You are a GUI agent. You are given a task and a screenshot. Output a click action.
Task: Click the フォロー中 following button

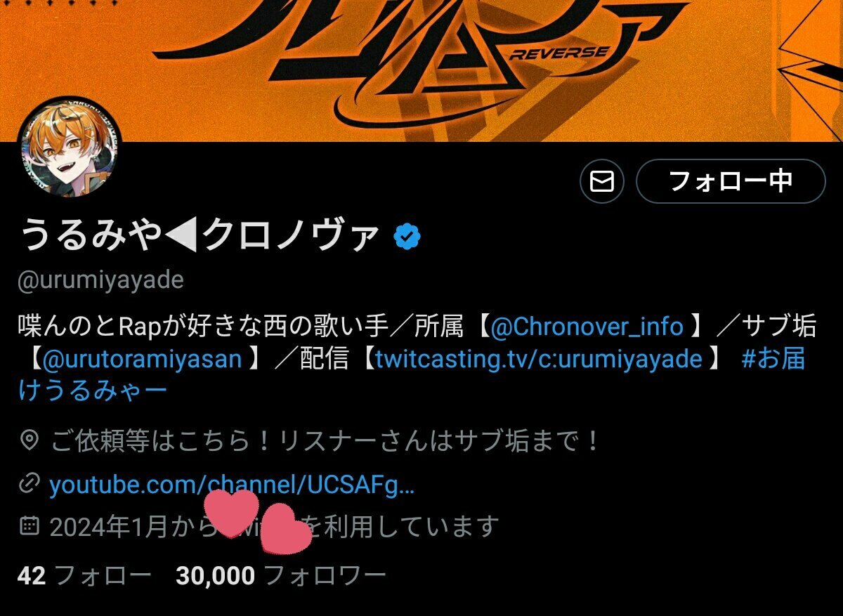click(x=731, y=181)
